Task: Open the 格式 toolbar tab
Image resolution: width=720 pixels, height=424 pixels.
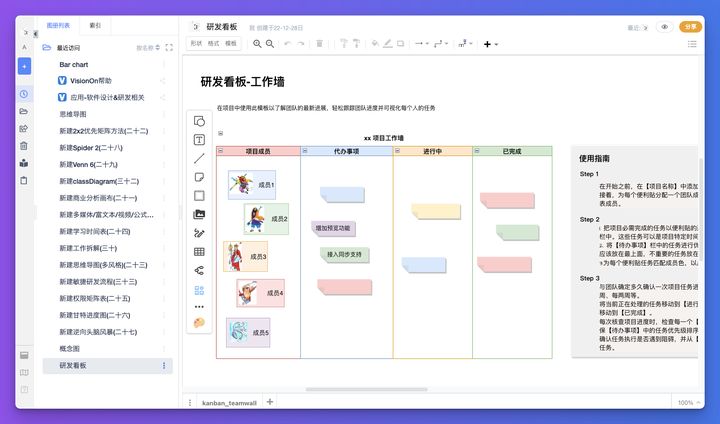Action: (214, 44)
